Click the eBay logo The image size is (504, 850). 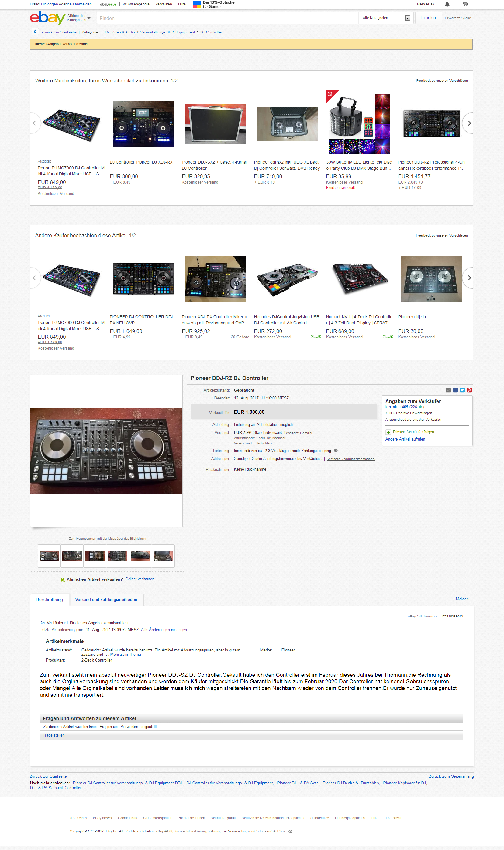point(47,18)
